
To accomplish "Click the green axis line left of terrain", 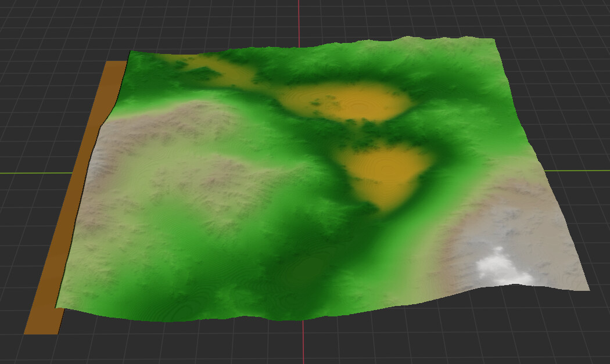I will coord(35,172).
